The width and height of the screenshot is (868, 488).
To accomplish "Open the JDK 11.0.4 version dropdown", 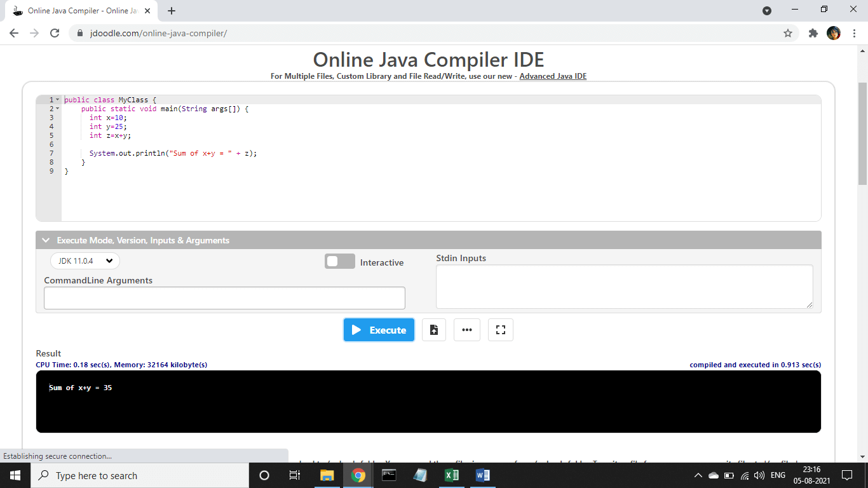I will 85,261.
